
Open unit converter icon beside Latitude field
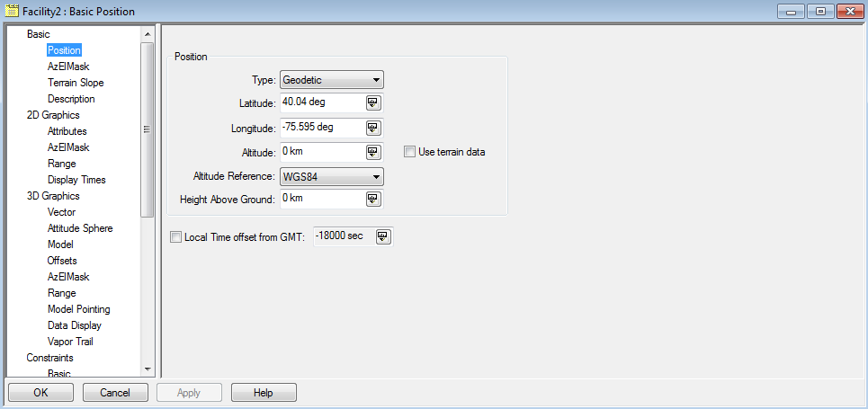coord(373,103)
